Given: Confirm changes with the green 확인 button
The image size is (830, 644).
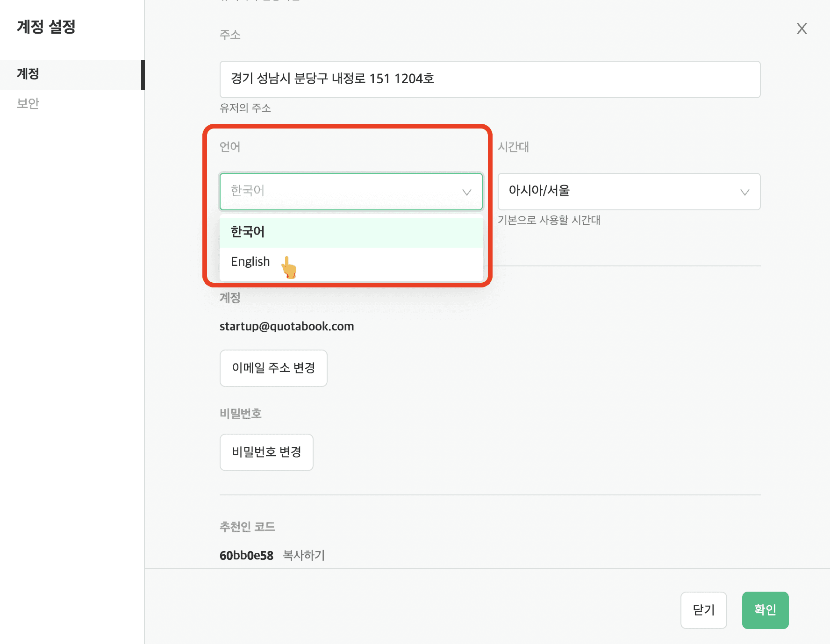Looking at the screenshot, I should (x=765, y=610).
